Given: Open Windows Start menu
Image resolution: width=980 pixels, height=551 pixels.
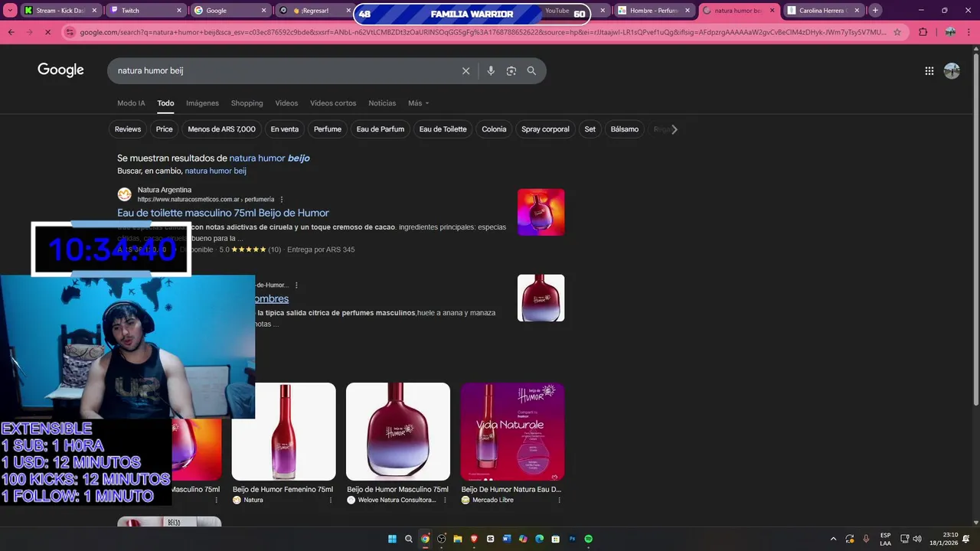Looking at the screenshot, I should pyautogui.click(x=392, y=539).
